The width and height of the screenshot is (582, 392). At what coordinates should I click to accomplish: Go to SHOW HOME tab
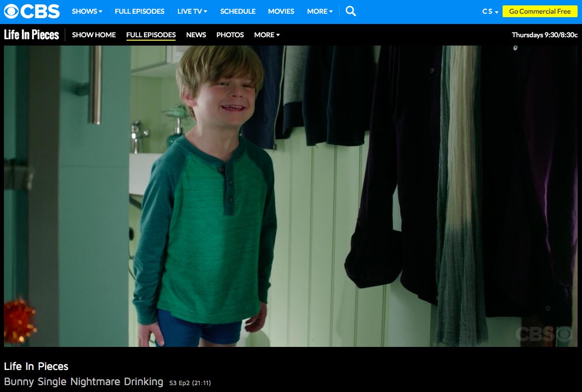point(94,35)
